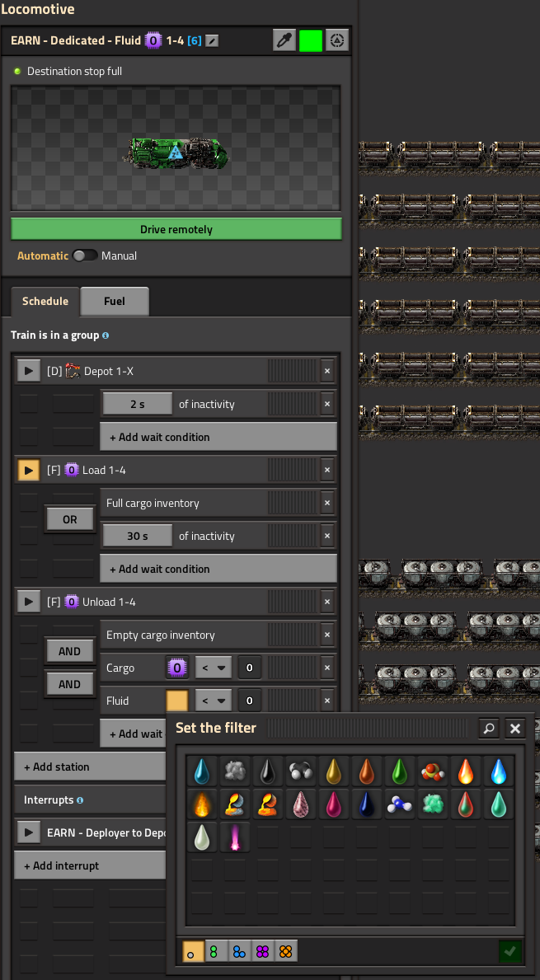Click the eyedropper color picker icon
Screen dimensions: 540x980
coord(284,41)
